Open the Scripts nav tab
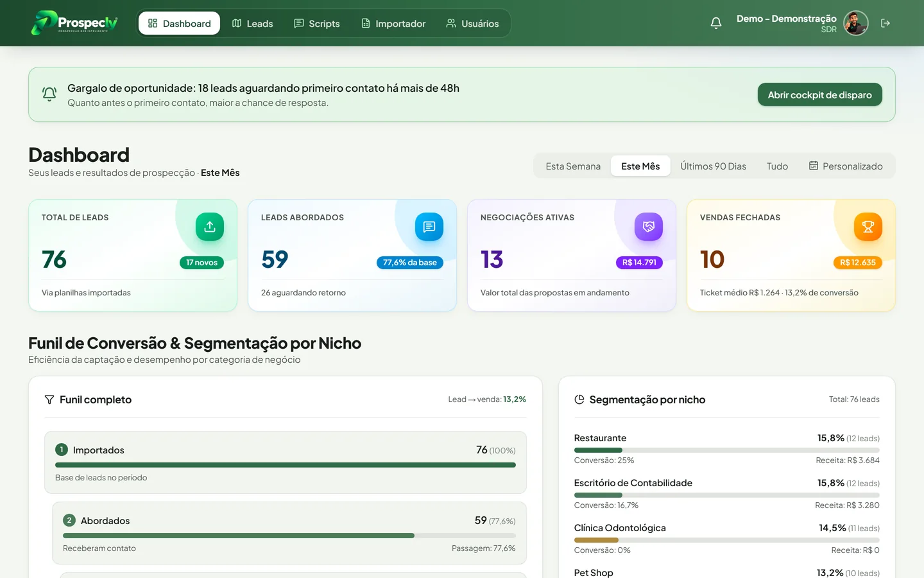924x578 pixels. (317, 23)
